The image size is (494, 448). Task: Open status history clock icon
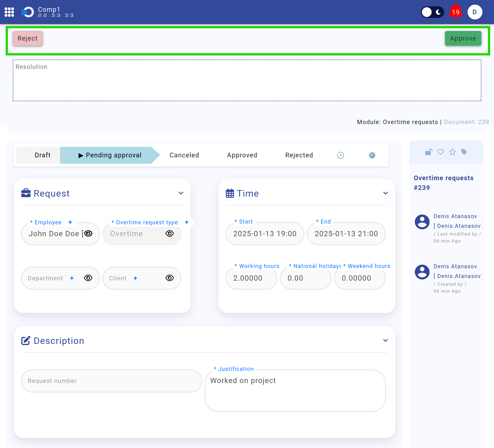pyautogui.click(x=340, y=155)
